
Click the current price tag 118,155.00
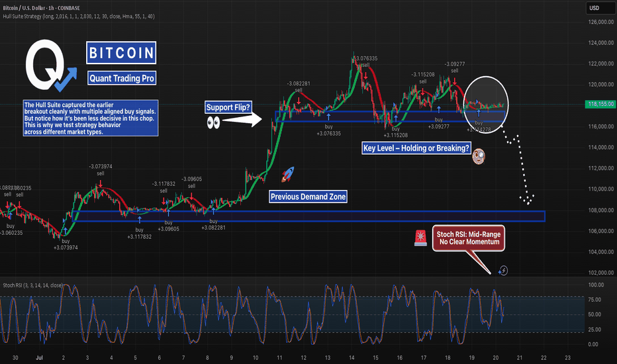pyautogui.click(x=600, y=104)
